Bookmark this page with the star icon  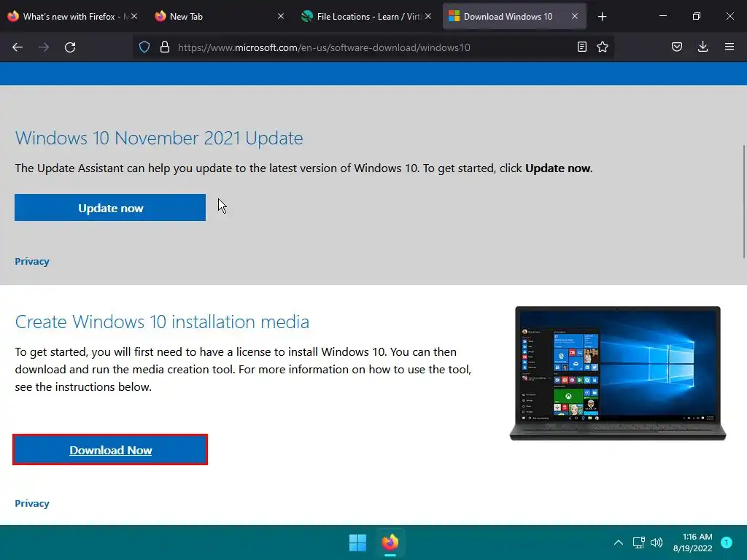603,47
